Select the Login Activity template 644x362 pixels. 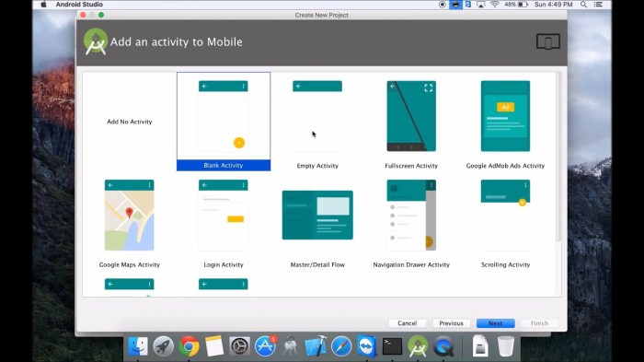point(224,220)
